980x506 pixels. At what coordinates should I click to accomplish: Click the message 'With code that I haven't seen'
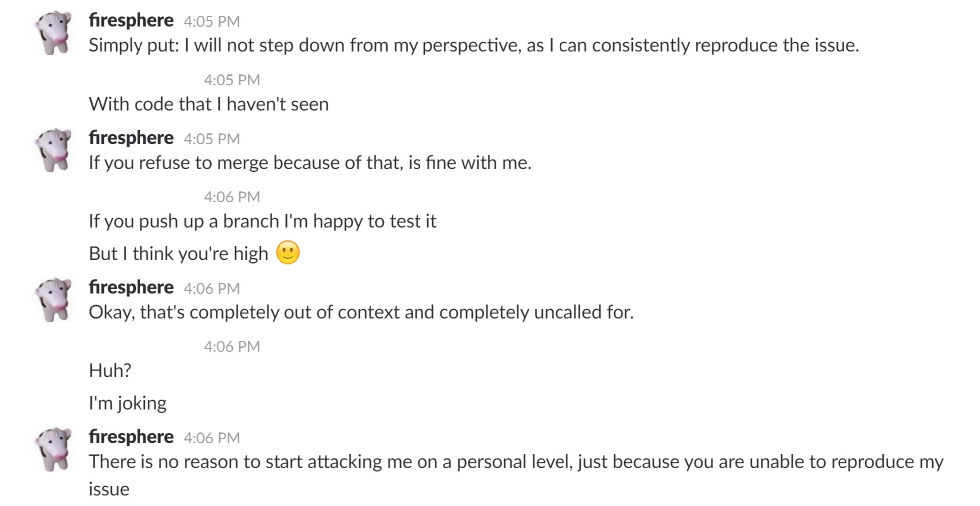[209, 104]
